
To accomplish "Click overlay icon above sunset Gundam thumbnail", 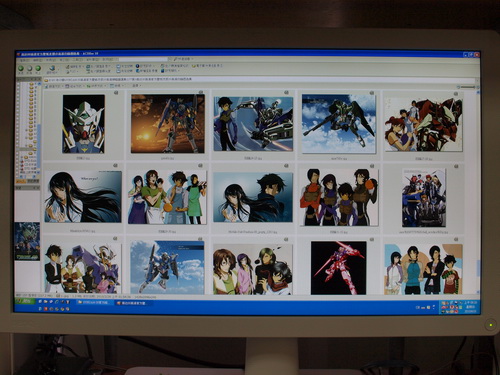I will [x=201, y=92].
